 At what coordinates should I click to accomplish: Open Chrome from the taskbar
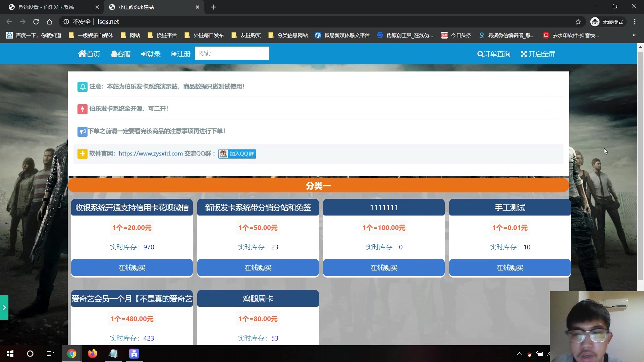point(71,354)
